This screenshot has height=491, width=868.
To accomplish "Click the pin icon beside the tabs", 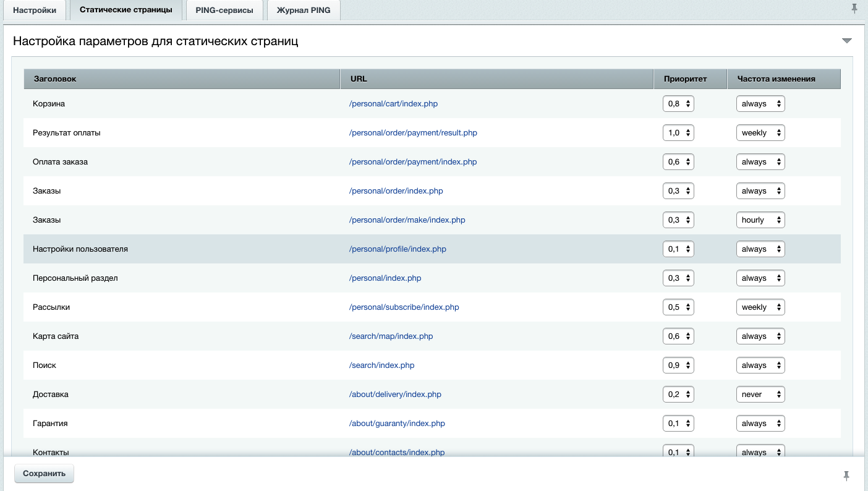I will [855, 9].
